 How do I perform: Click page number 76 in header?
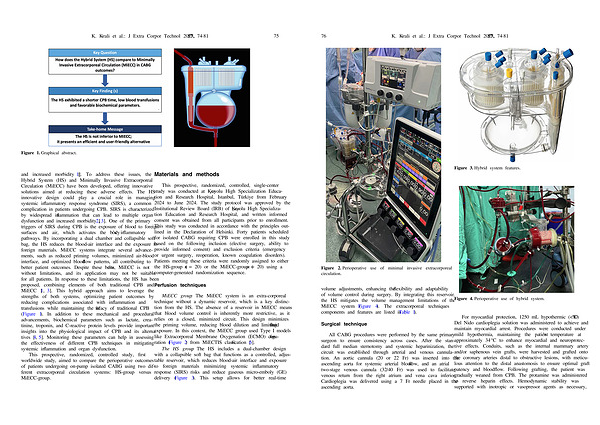[323, 8]
